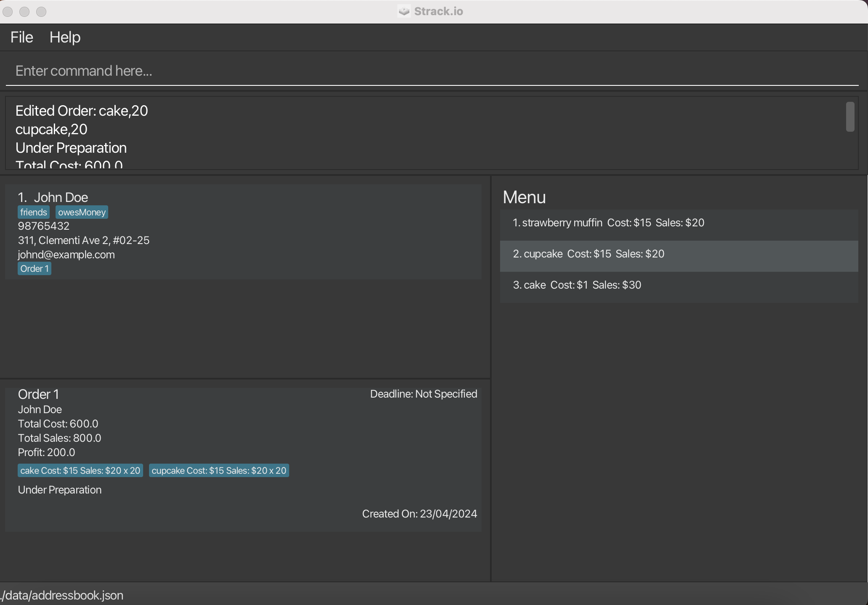This screenshot has height=605, width=868.
Task: Click the data/addressbook.json status bar path
Action: click(x=62, y=595)
